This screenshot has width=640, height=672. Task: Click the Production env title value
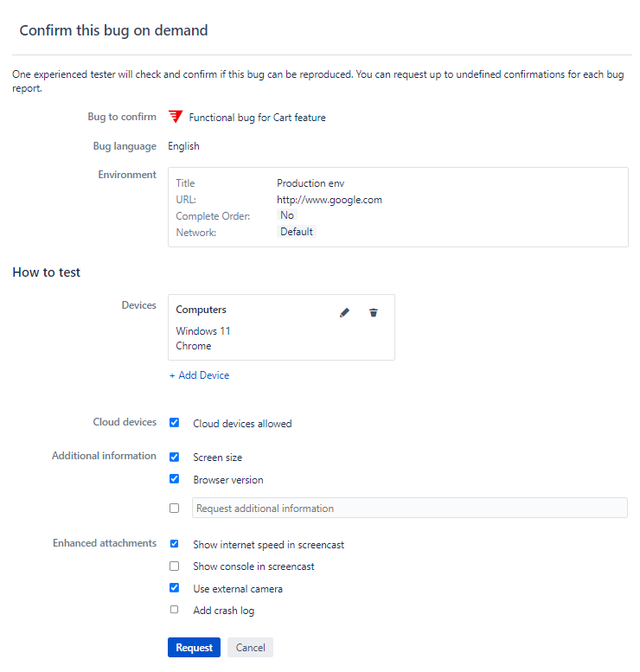[x=310, y=183]
